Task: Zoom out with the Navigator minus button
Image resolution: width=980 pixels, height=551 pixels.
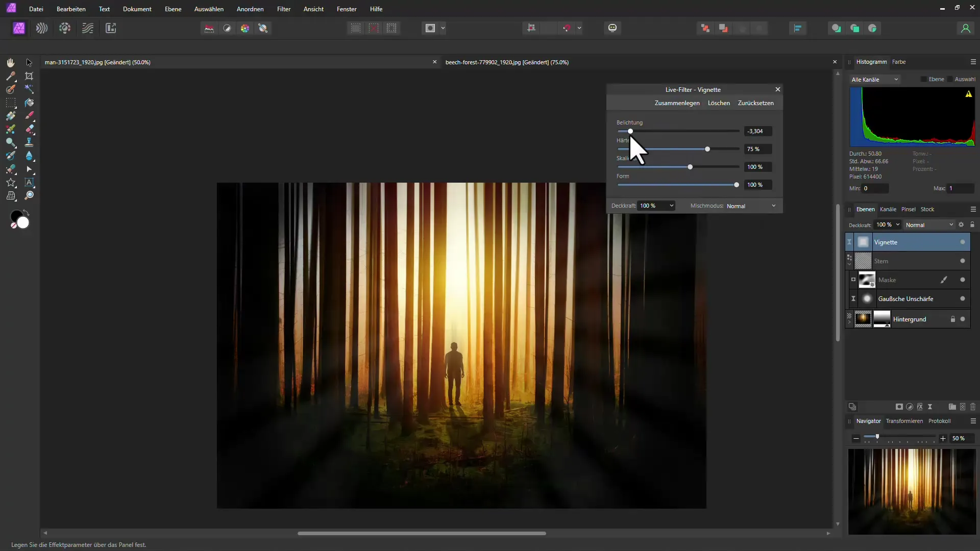Action: (856, 438)
